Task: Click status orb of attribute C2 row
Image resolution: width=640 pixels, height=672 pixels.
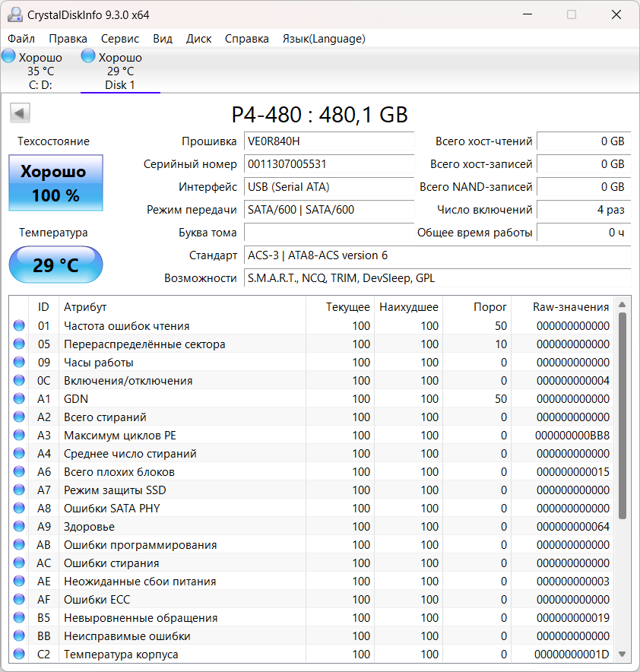Action: coord(19,654)
